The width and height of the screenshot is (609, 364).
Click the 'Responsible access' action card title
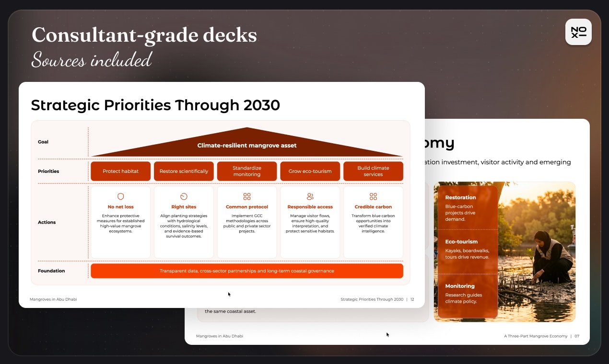click(310, 207)
